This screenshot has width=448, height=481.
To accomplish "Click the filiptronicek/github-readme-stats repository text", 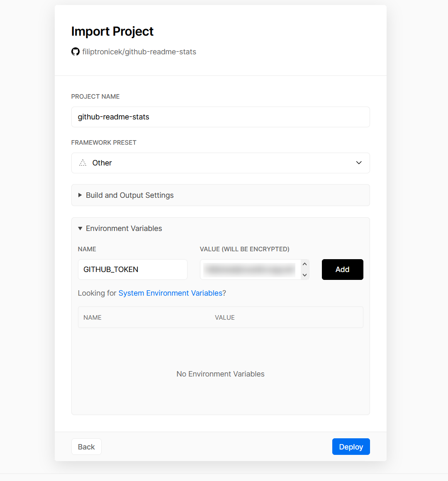I will tap(139, 52).
